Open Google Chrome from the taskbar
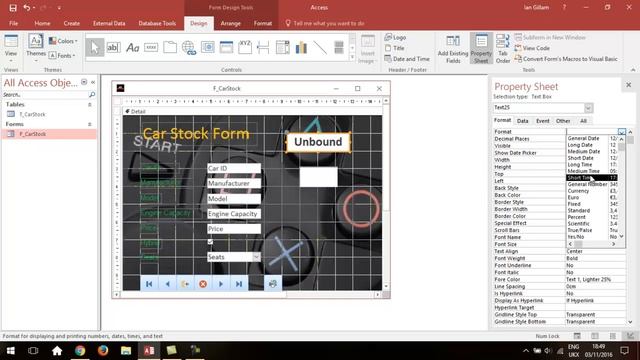The image size is (640, 360). [80, 351]
